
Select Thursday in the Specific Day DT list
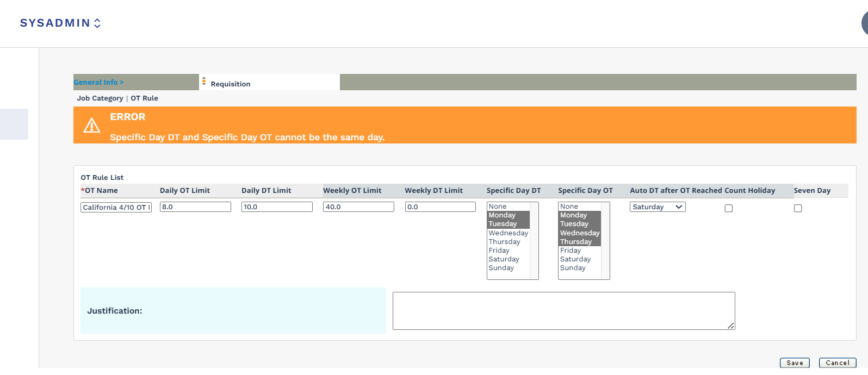pos(509,242)
